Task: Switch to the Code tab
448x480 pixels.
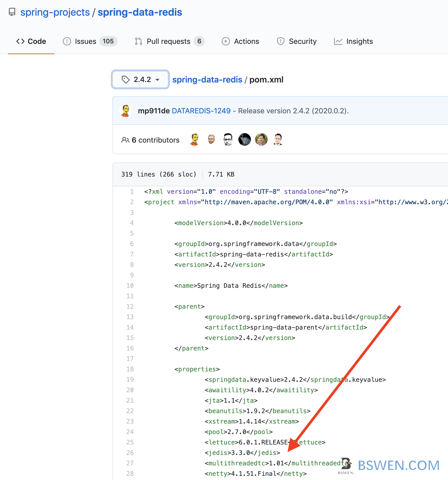Action: (x=31, y=41)
